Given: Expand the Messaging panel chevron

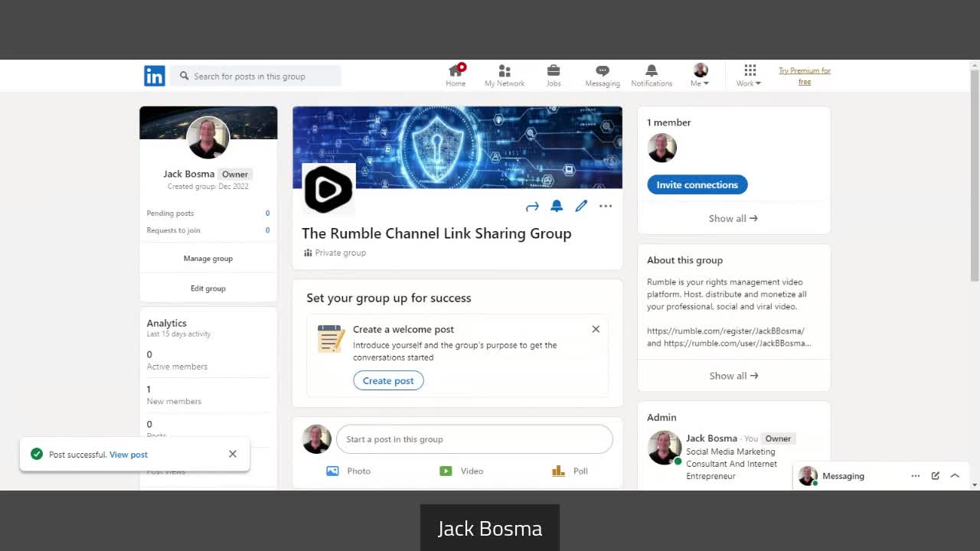Looking at the screenshot, I should point(955,476).
